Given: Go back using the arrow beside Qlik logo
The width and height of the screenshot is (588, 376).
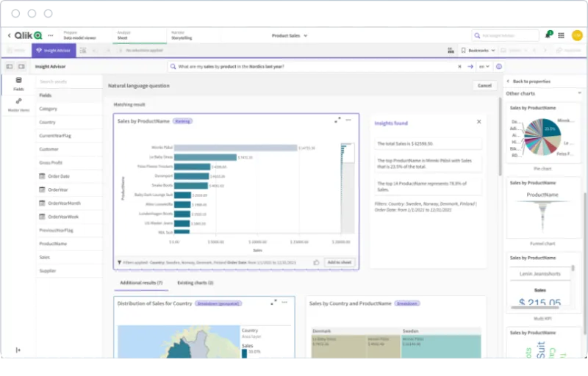Looking at the screenshot, I should click(x=9, y=35).
